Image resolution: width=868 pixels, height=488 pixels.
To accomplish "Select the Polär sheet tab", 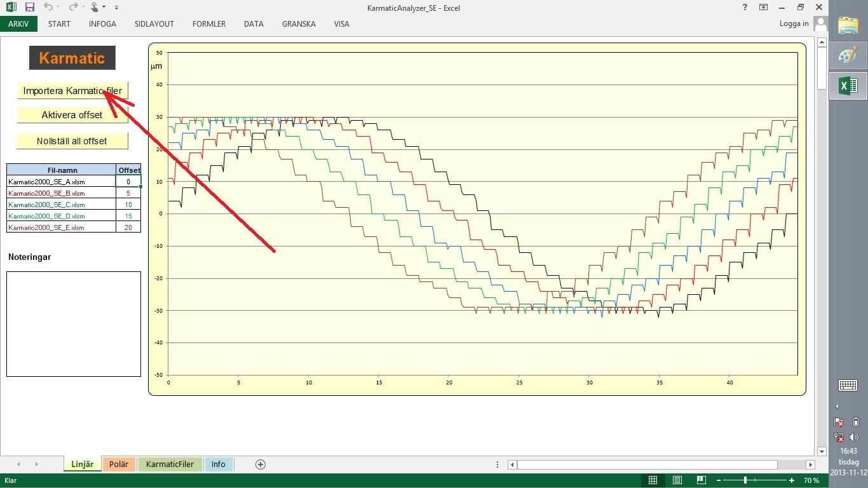I will (119, 464).
